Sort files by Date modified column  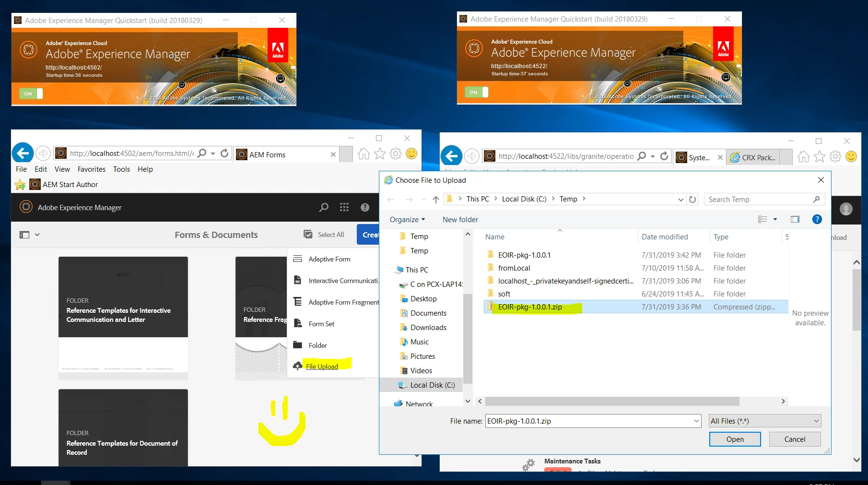[x=665, y=237]
